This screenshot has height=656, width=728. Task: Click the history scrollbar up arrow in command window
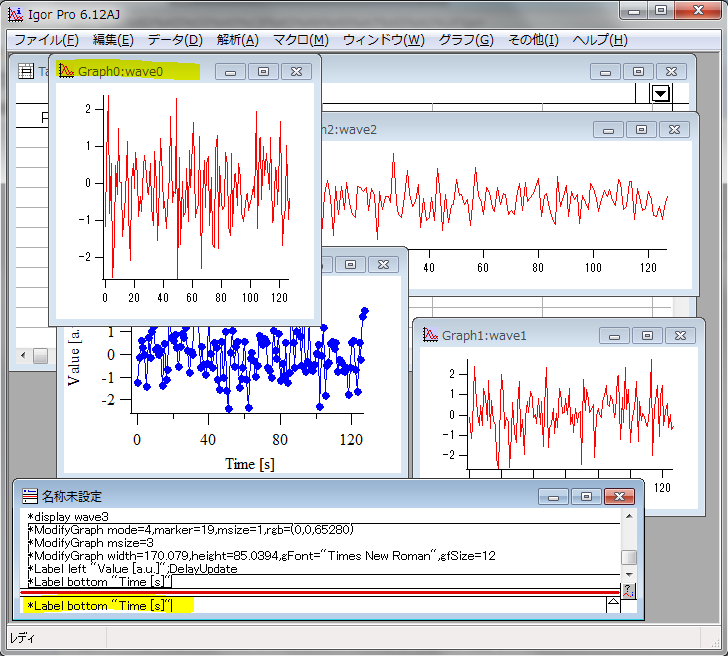pyautogui.click(x=628, y=516)
